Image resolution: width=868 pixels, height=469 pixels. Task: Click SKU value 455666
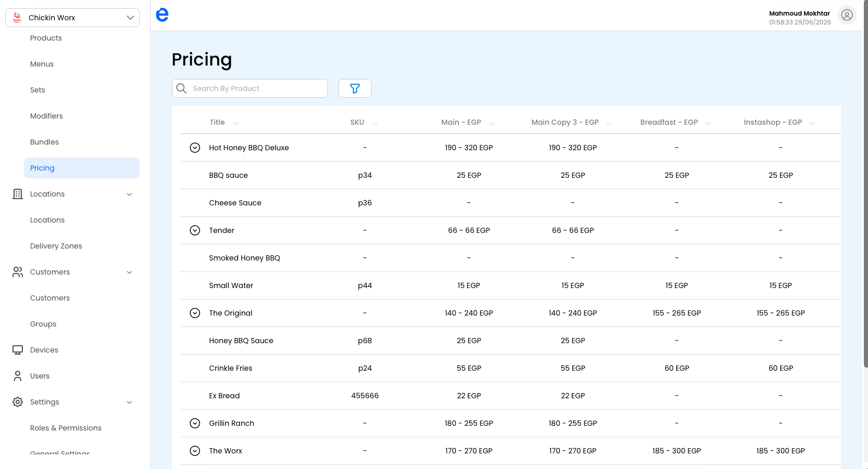click(x=365, y=396)
